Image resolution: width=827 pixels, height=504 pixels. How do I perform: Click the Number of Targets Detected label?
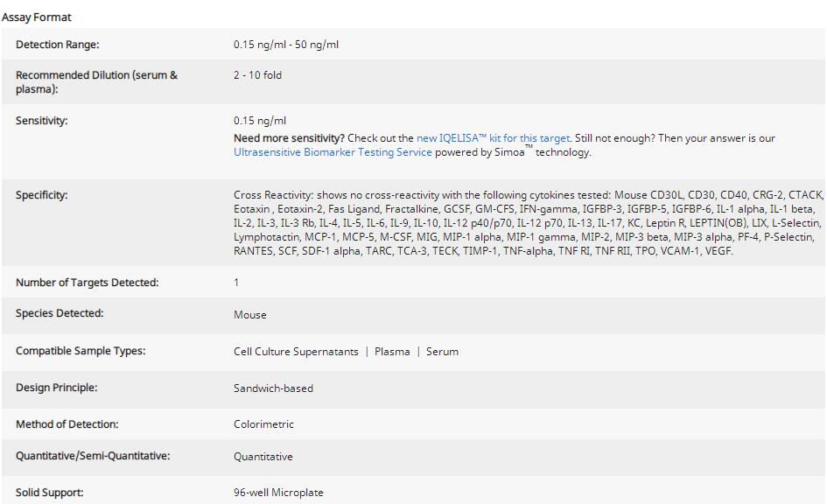click(88, 283)
